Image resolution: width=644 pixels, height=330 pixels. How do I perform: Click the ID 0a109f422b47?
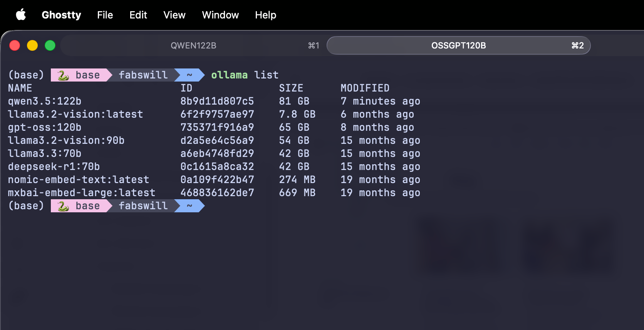(217, 180)
